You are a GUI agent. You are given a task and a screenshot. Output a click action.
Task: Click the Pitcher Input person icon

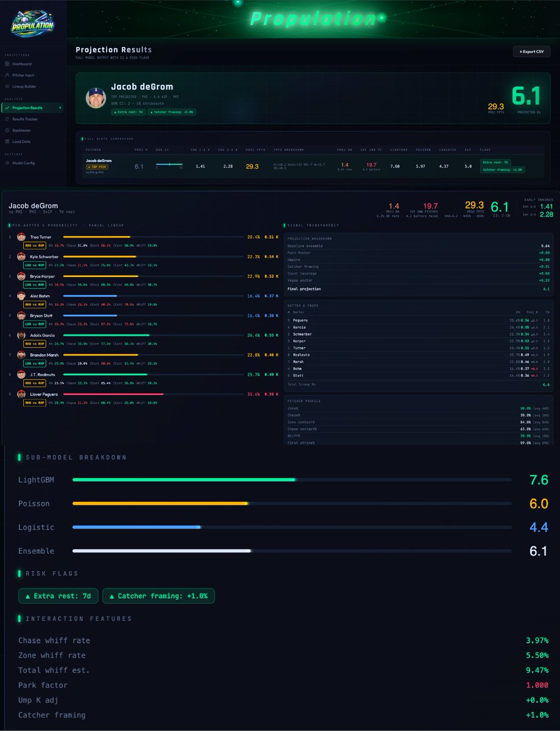tap(7, 75)
